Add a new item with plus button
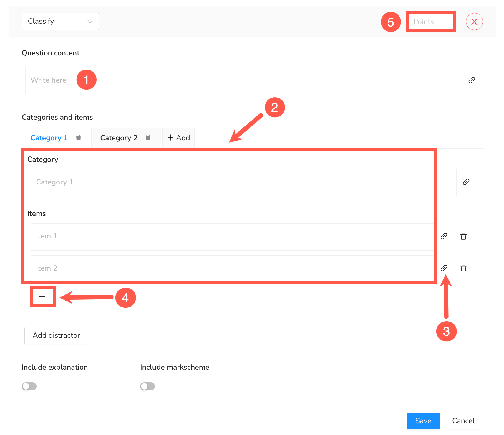The height and width of the screenshot is (435, 504). coord(42,296)
